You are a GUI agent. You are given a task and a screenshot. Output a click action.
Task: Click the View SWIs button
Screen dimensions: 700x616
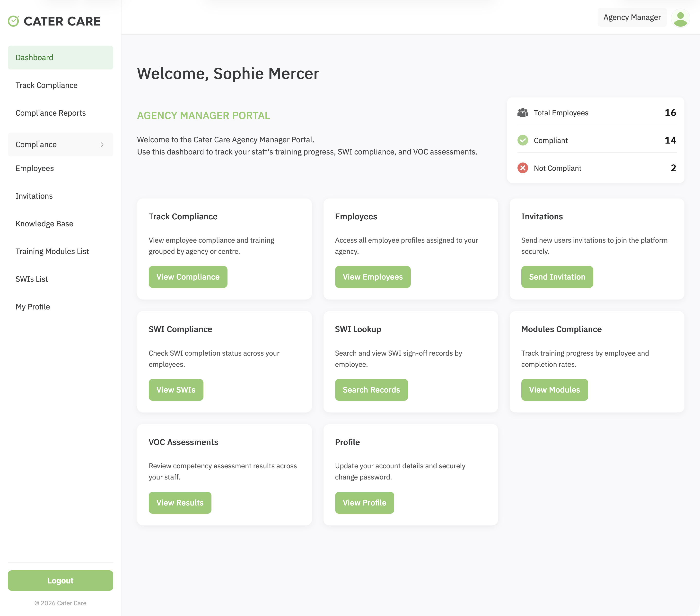pyautogui.click(x=176, y=390)
